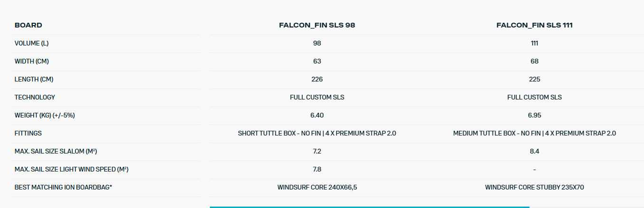Screen dimensions: 644x208
Task: Click the VOLUME (L) row label
Action: point(32,44)
